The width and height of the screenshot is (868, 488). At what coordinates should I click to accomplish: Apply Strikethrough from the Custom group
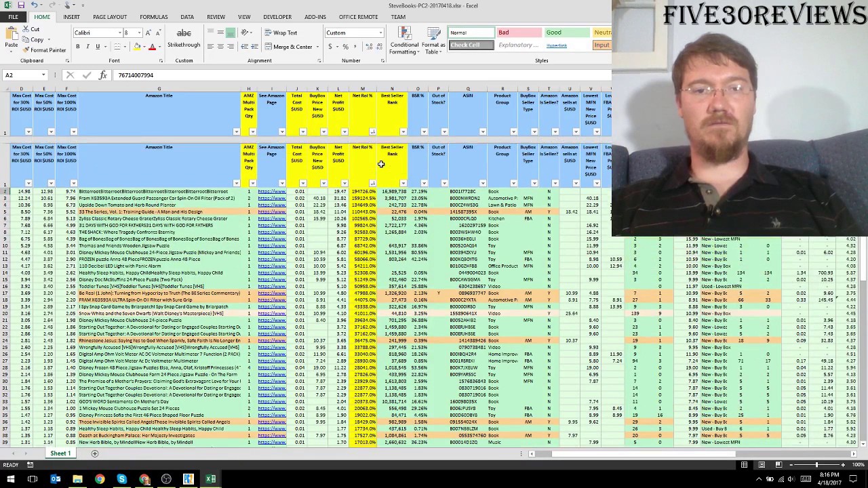click(x=184, y=38)
